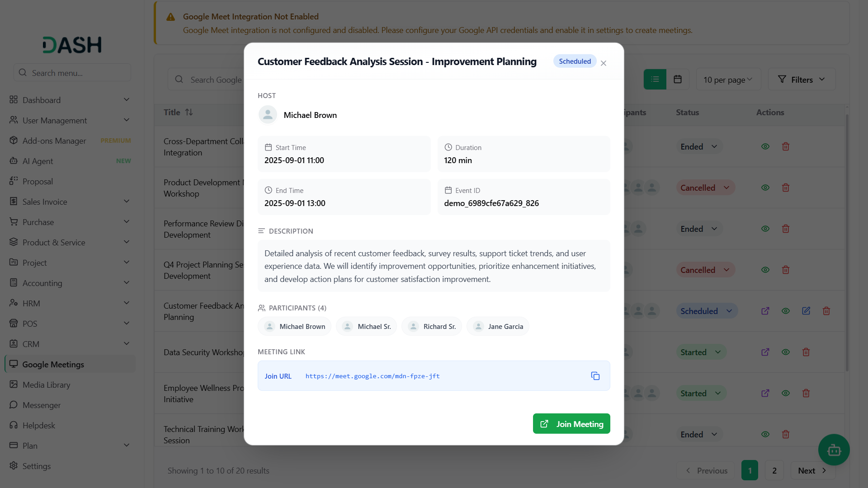868x488 pixels.
Task: Open Customer Feedback meeting external link icon
Action: click(x=765, y=311)
